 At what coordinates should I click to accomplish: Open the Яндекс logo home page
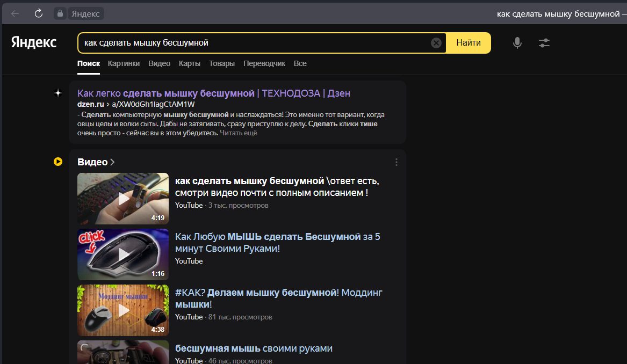[34, 42]
